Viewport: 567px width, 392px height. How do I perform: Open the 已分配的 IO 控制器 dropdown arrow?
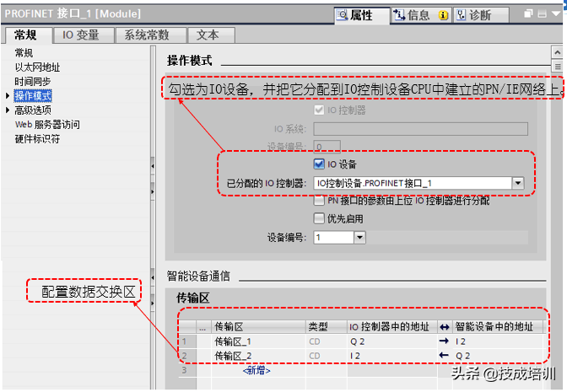point(518,183)
